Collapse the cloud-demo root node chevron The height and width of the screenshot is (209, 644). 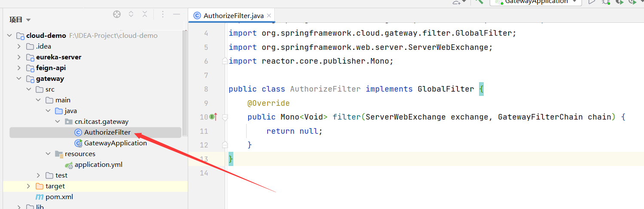pos(9,36)
